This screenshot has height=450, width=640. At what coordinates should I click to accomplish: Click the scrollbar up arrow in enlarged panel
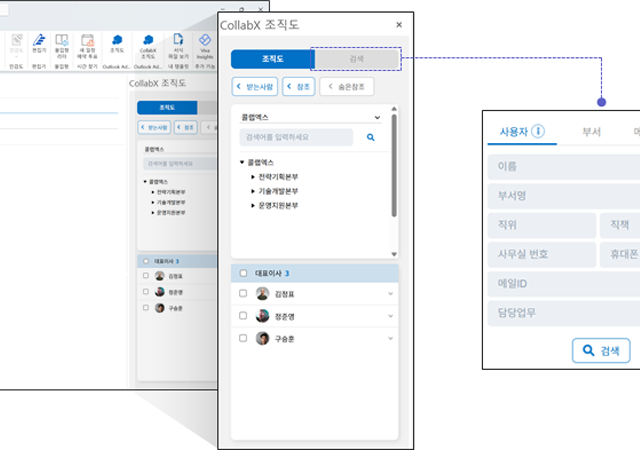394,109
